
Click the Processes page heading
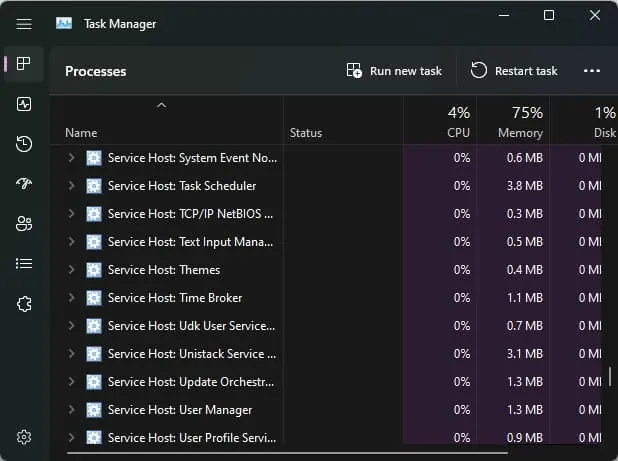pos(96,71)
